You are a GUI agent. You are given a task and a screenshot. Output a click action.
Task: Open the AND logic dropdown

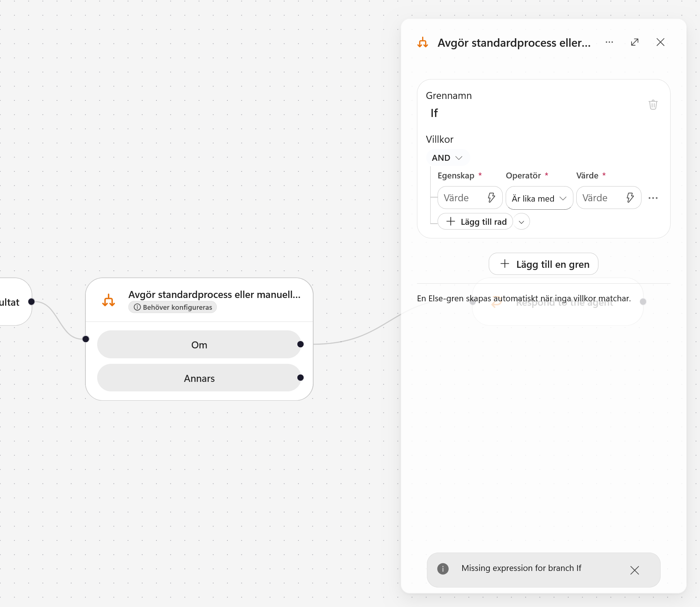click(447, 158)
